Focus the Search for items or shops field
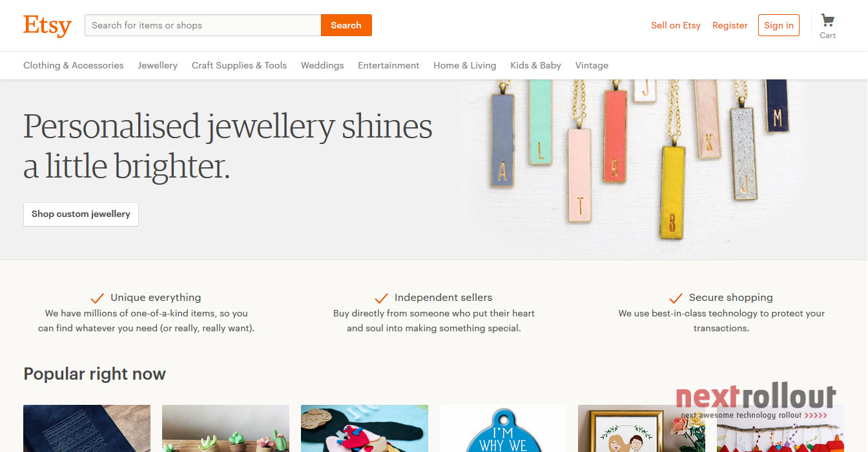Screen dimensions: 868x452 [x=203, y=25]
